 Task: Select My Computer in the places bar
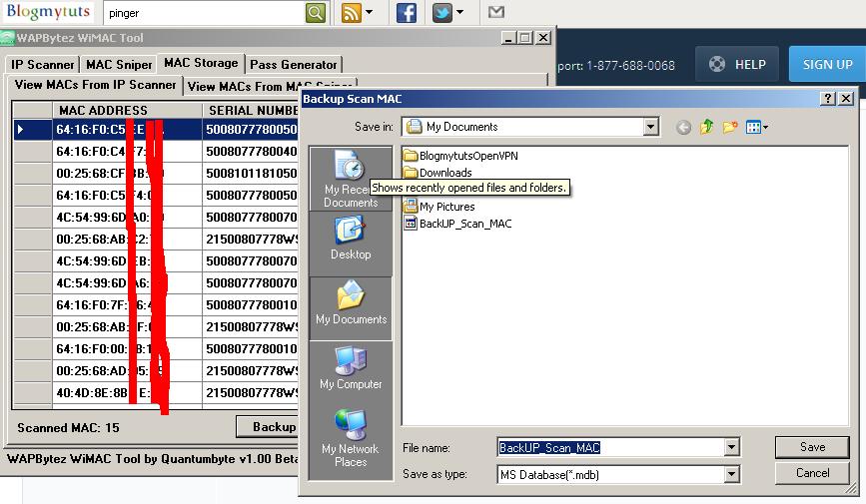[351, 368]
